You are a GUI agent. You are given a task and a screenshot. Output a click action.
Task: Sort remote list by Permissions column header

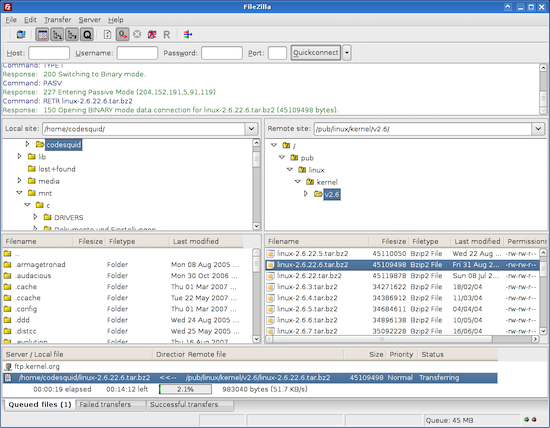coord(526,241)
